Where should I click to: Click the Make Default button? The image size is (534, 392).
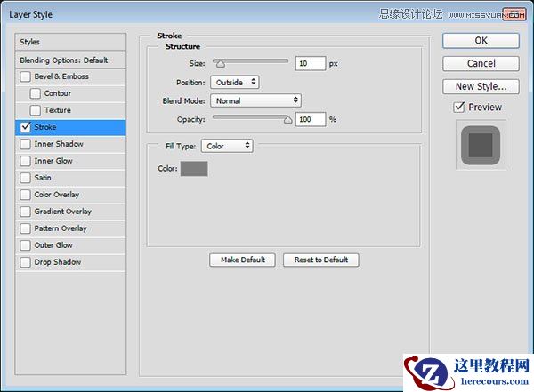point(242,260)
